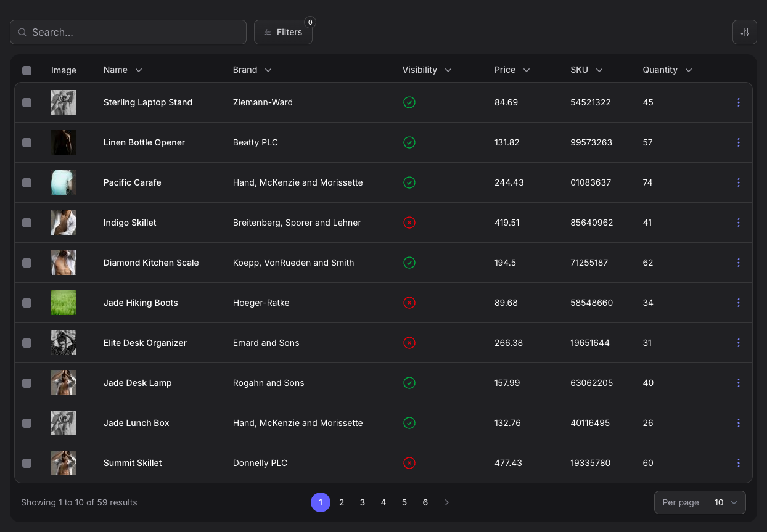Viewport: 767px width, 532px height.
Task: Open row actions menu for Jade Lunch Box
Action: (739, 423)
